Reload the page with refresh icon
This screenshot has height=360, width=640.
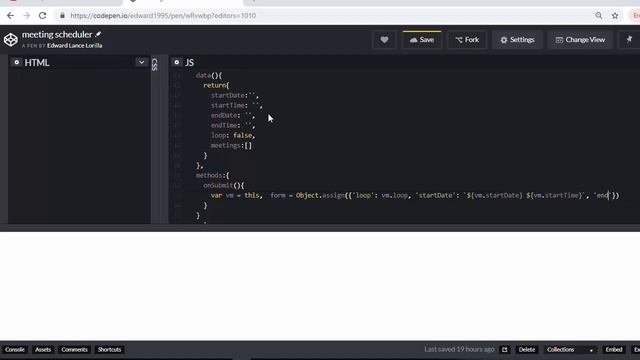pyautogui.click(x=42, y=16)
